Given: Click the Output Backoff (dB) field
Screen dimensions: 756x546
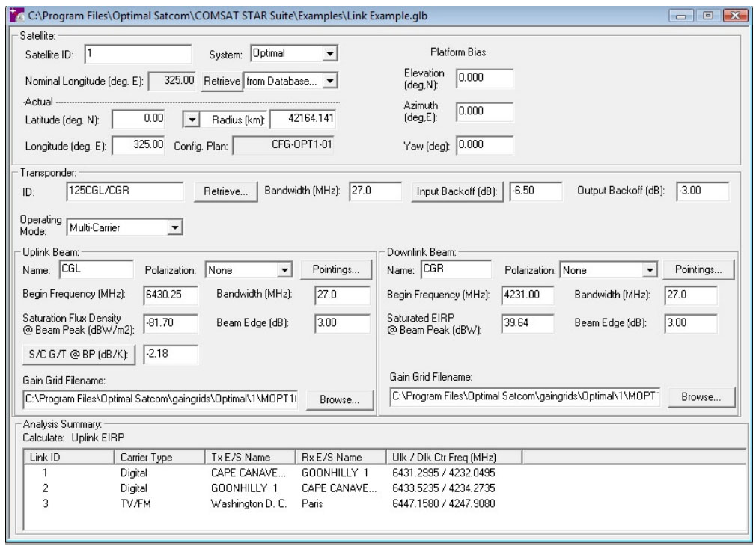Looking at the screenshot, I should 703,191.
